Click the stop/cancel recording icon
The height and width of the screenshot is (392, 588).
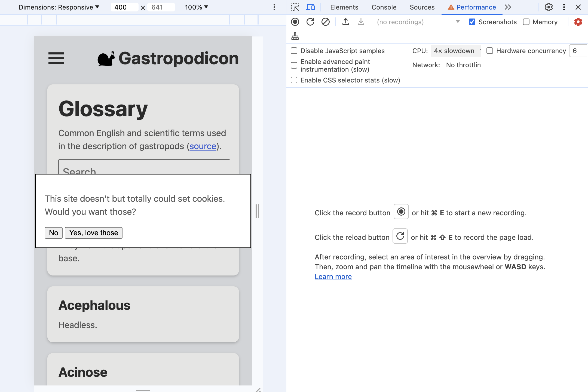pyautogui.click(x=325, y=22)
